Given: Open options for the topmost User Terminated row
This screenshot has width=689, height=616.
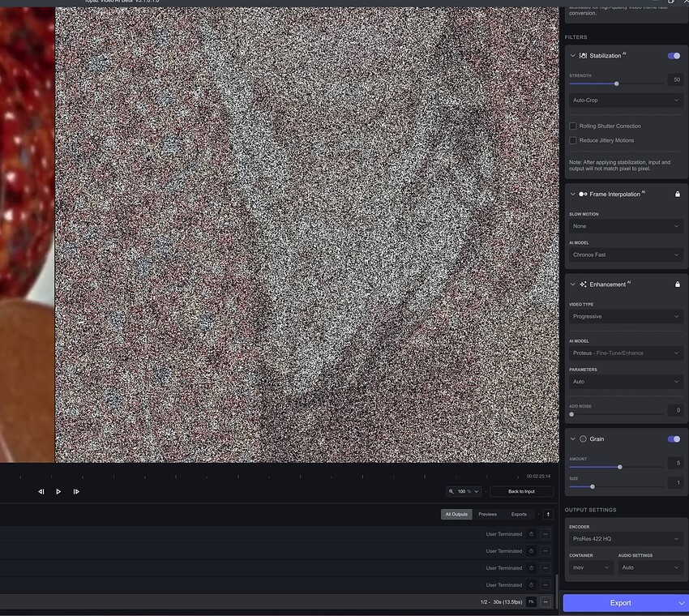Looking at the screenshot, I should click(x=546, y=534).
